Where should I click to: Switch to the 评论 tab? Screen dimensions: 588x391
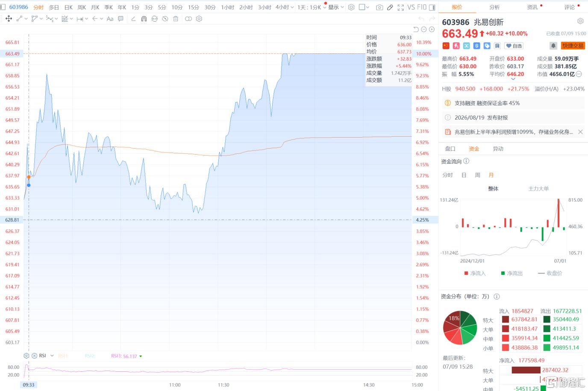coord(569,7)
